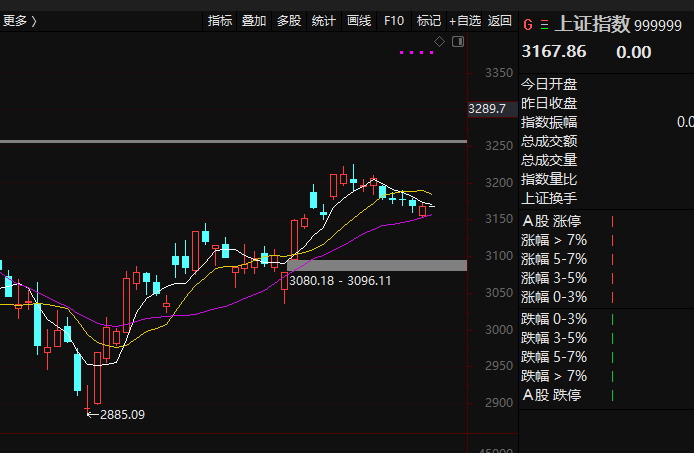
Task: Click the 返回 back button
Action: pos(500,21)
